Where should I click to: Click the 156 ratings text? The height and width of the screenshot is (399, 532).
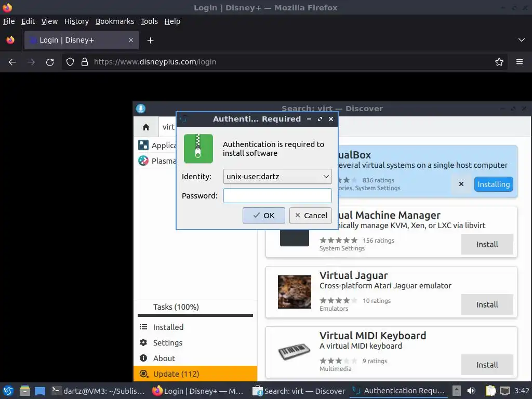tap(378, 241)
